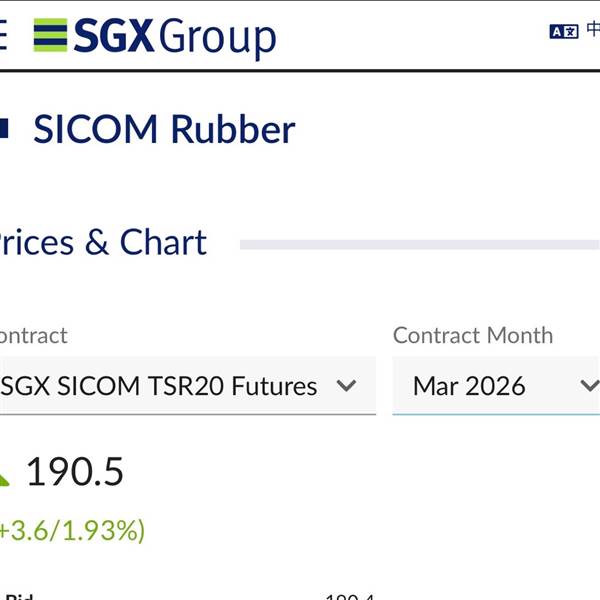Click the Prices & Chart divider bar
The width and height of the screenshot is (600, 600).
click(420, 244)
